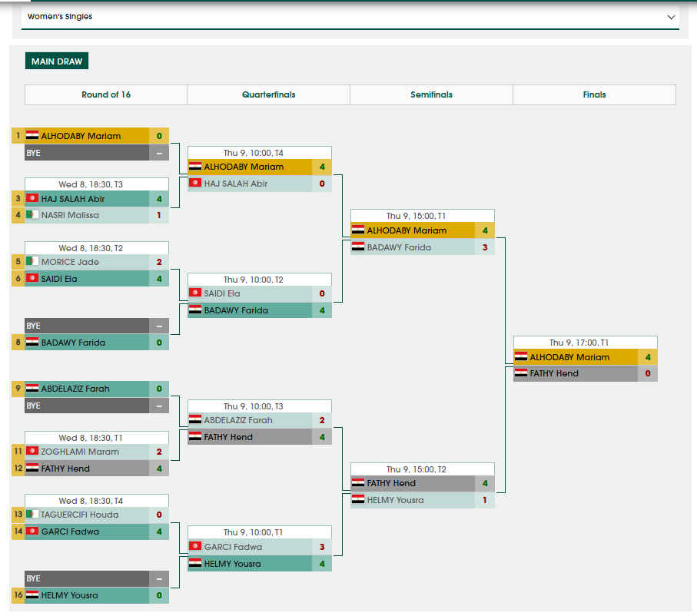Click Tunisia flag next to ZOGHLAMI Maram

coord(32,451)
